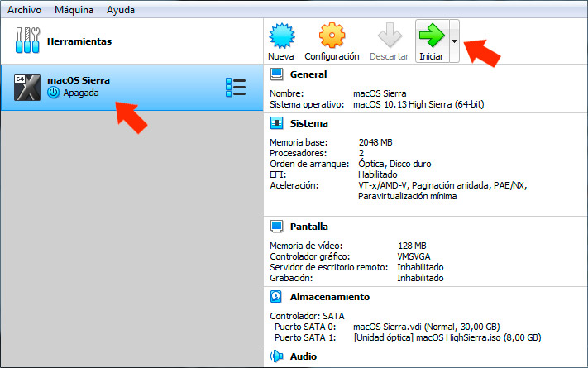Select the macOS Sierra machine name
The image size is (588, 368).
click(x=79, y=80)
